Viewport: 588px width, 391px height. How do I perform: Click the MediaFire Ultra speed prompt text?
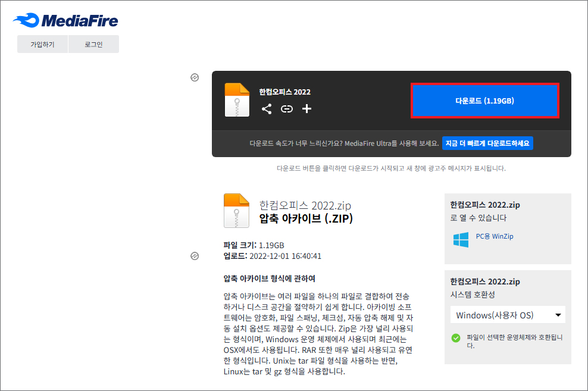point(344,143)
